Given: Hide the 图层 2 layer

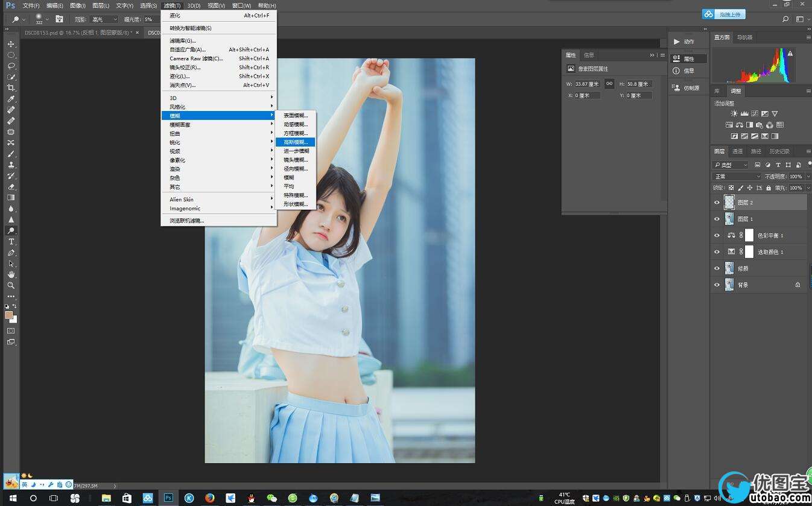Looking at the screenshot, I should [x=717, y=203].
